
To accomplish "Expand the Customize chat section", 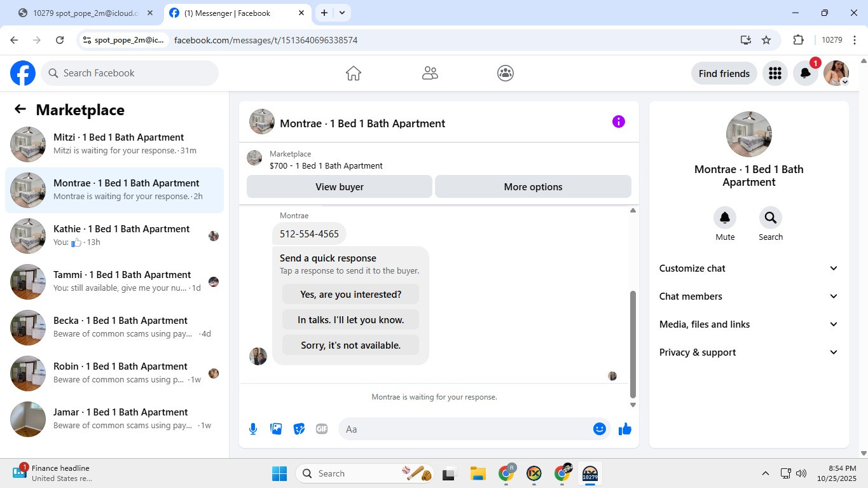I will tap(748, 268).
